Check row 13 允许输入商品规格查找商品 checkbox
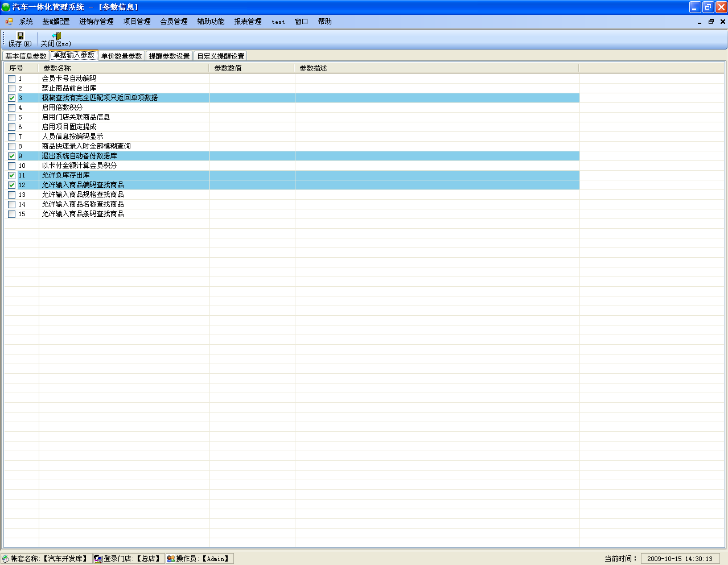728x565 pixels. click(11, 195)
